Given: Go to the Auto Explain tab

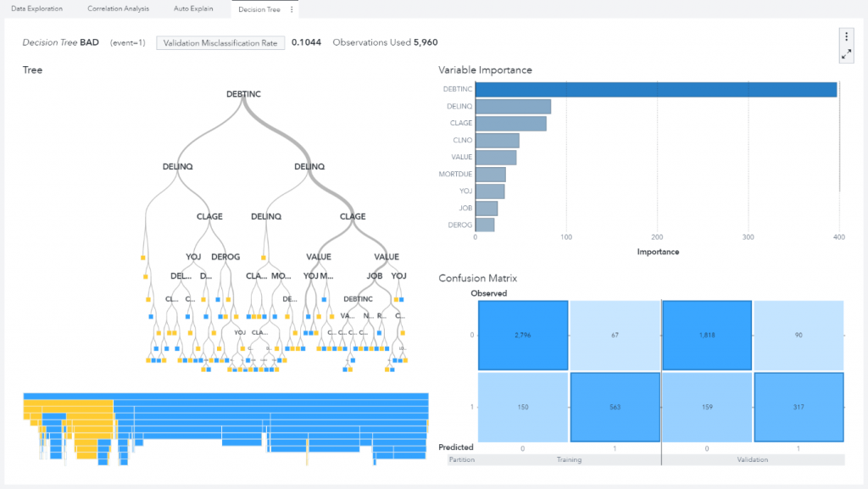Looking at the screenshot, I should point(192,9).
